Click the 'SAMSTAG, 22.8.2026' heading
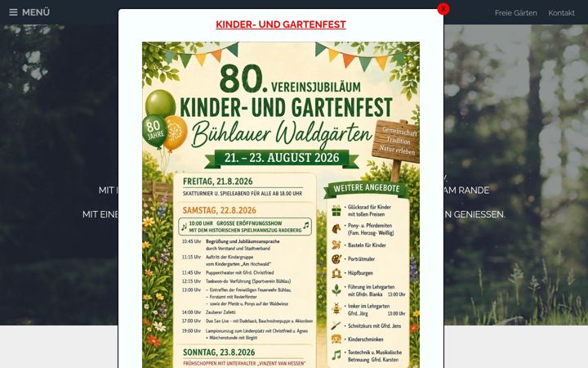588x368 pixels. (x=220, y=210)
